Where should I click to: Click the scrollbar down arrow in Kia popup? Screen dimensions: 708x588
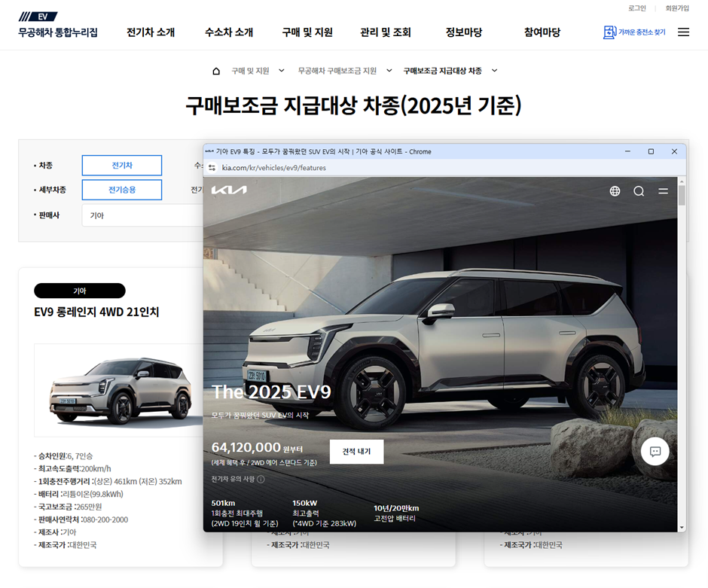tap(682, 527)
